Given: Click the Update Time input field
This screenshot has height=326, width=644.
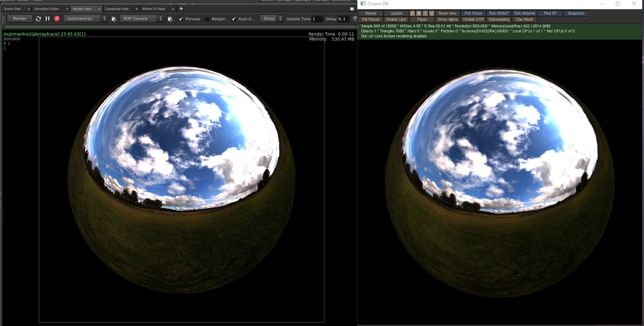Looking at the screenshot, I should 317,19.
